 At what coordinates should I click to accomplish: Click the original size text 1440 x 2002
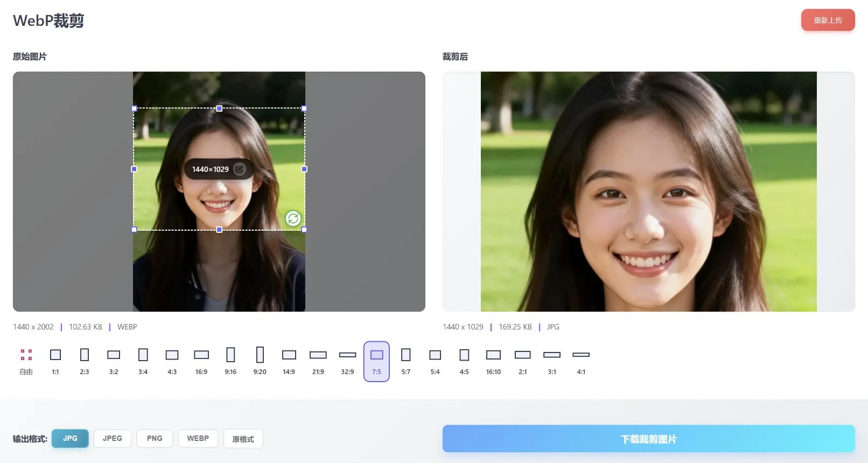click(33, 327)
